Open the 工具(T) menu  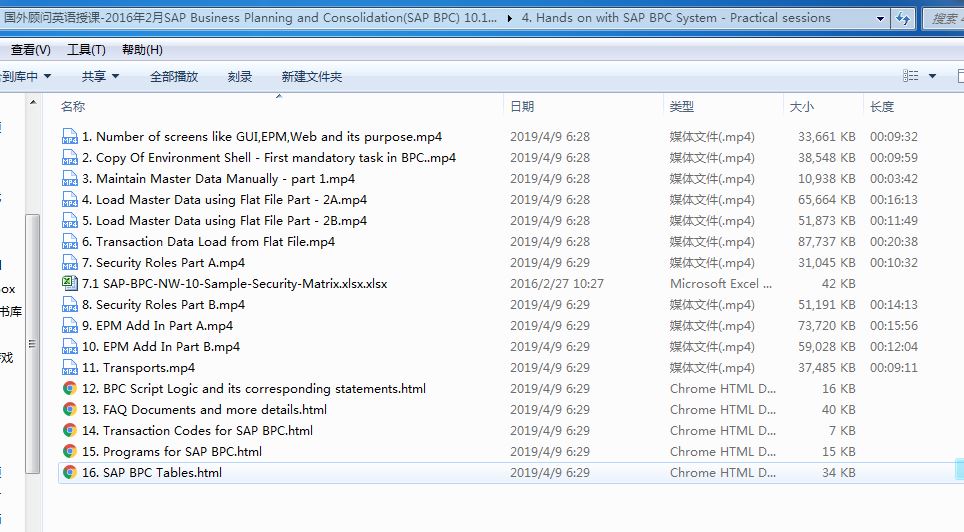(86, 50)
